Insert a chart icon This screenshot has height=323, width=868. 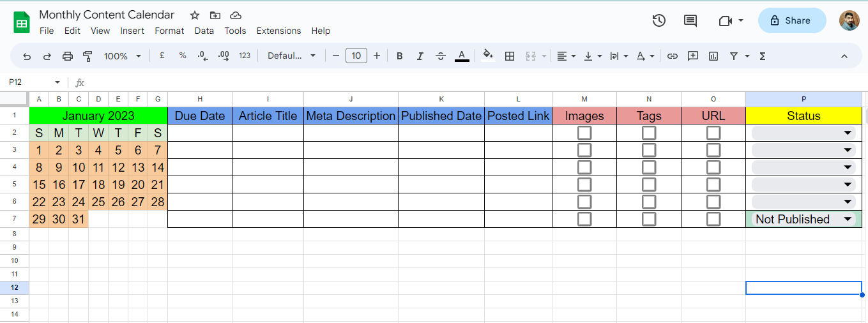713,56
